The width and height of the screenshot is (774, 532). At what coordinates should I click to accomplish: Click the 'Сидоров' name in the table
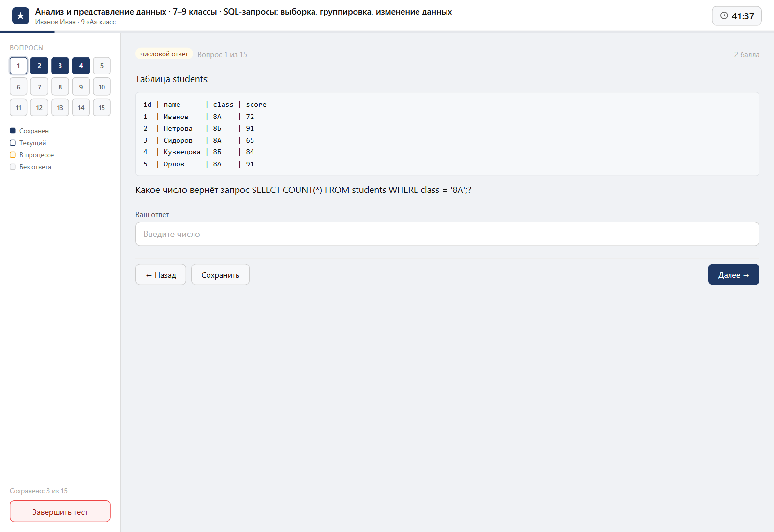tap(178, 141)
